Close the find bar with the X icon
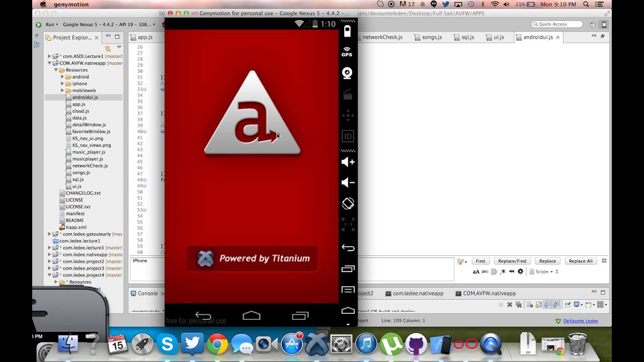The width and height of the screenshot is (644, 362). pyautogui.click(x=604, y=261)
